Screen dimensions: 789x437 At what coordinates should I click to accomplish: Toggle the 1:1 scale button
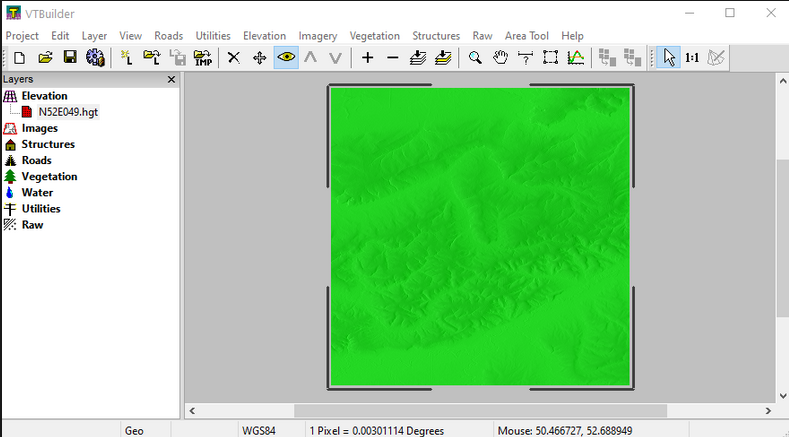coord(692,58)
